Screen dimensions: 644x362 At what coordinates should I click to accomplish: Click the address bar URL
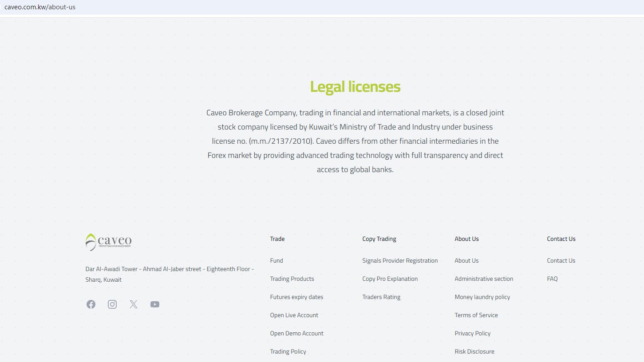coord(40,7)
